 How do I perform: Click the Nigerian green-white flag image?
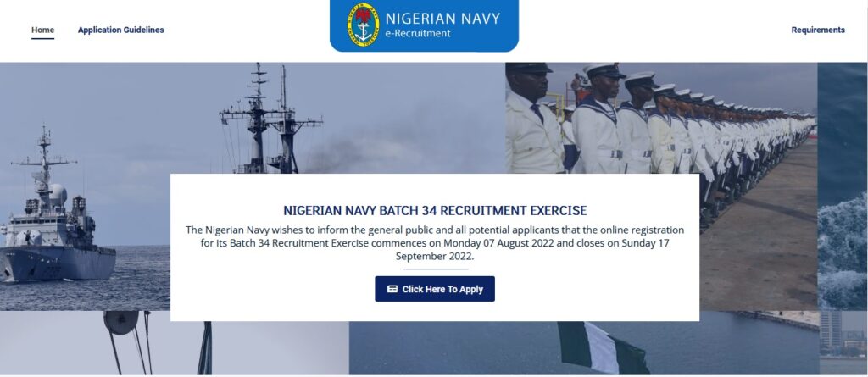603,347
